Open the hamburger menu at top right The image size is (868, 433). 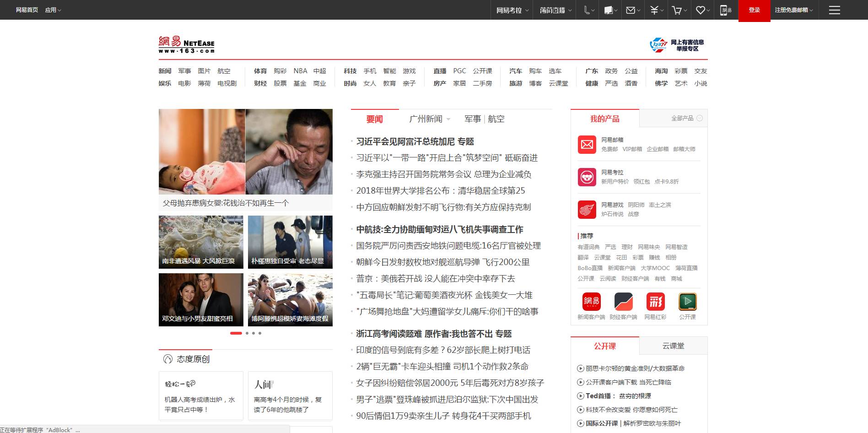(x=834, y=10)
